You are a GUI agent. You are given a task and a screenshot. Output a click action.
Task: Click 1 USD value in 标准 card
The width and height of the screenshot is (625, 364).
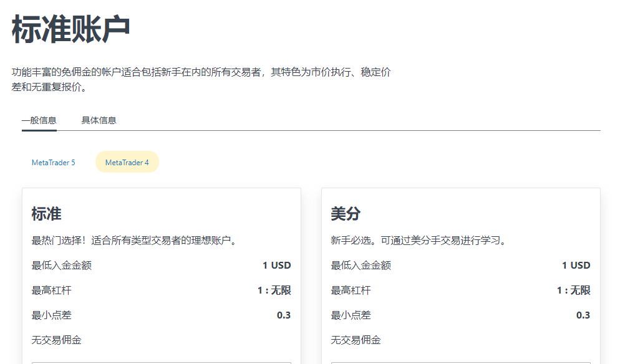[276, 265]
